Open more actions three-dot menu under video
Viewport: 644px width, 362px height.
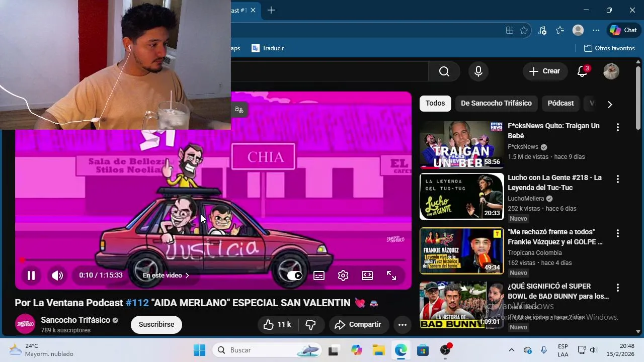403,325
